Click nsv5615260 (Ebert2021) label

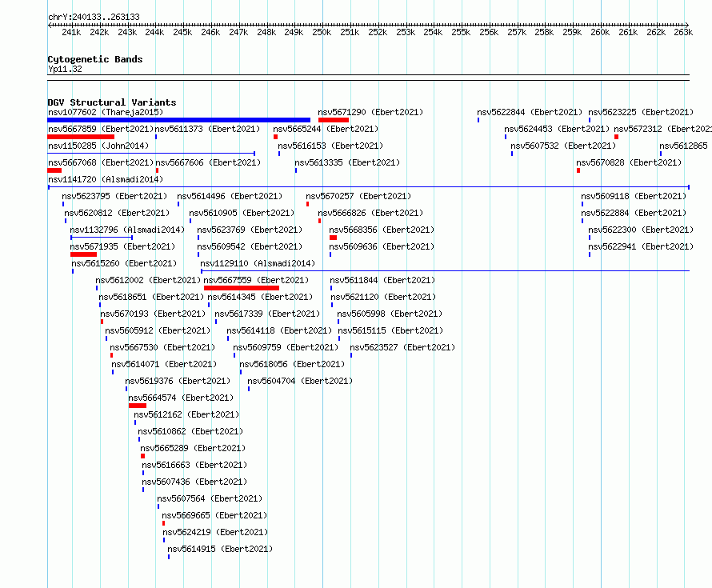[x=124, y=263]
